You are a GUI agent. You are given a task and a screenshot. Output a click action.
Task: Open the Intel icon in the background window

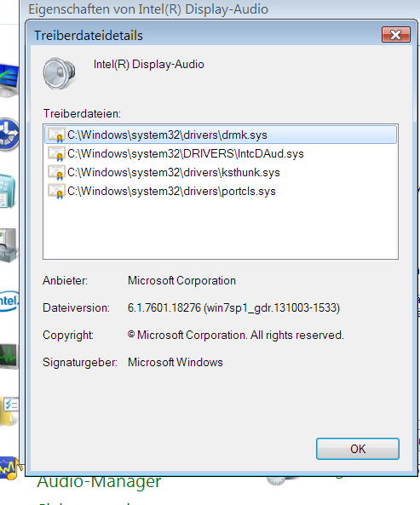point(9,301)
